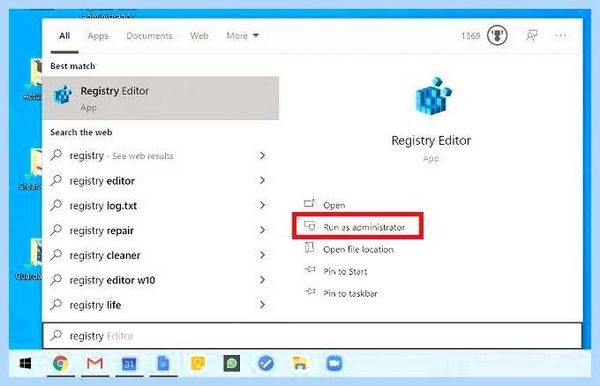Image resolution: width=600 pixels, height=386 pixels.
Task: Open Google Docs from the taskbar
Action: click(163, 363)
